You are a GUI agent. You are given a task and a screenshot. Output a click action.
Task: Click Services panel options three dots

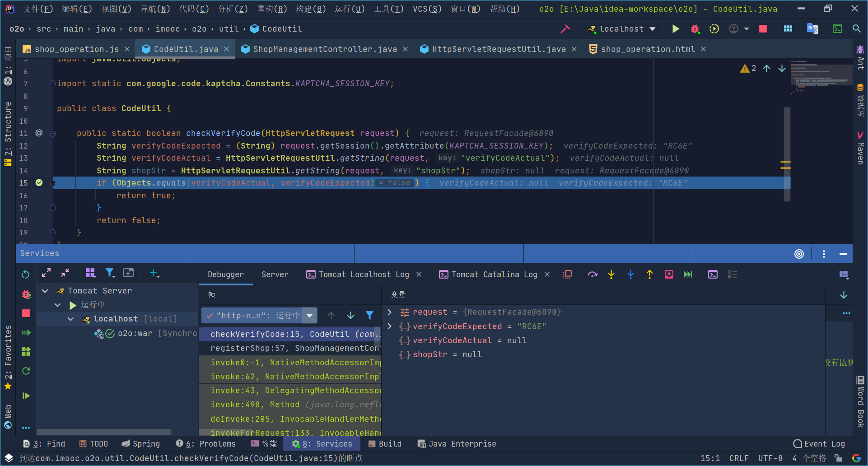click(x=824, y=254)
